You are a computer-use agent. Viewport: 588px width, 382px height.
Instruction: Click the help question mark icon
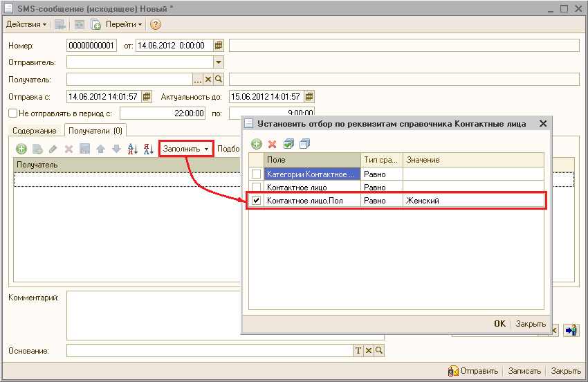click(155, 24)
